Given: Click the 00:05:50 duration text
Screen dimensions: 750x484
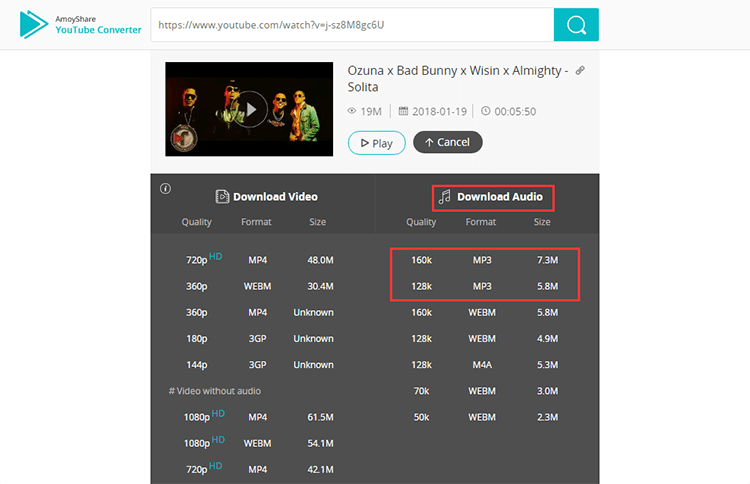Looking at the screenshot, I should point(515,111).
